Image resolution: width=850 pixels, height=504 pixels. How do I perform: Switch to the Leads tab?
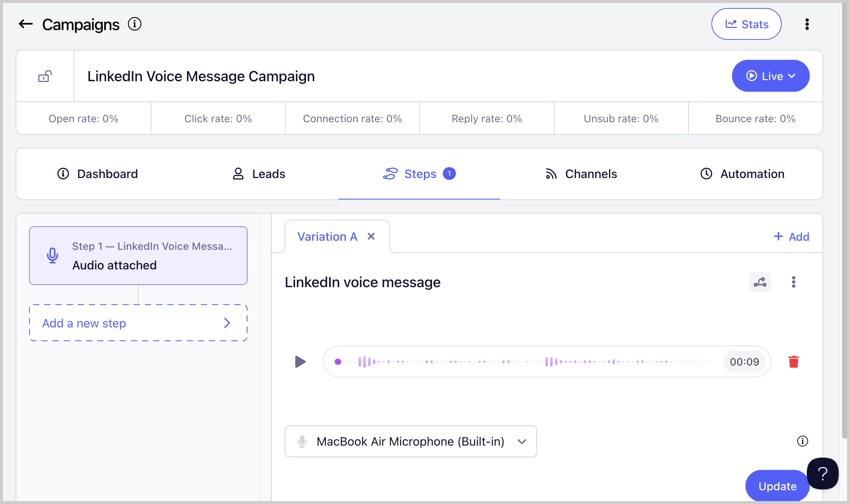258,174
